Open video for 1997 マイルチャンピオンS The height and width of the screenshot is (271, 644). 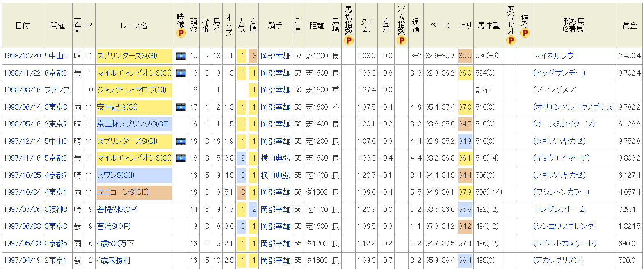(180, 158)
